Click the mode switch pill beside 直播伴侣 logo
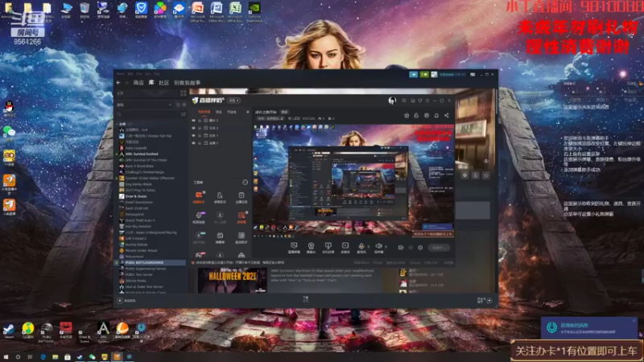Screen dimensions: 644x362 pyautogui.click(x=234, y=101)
